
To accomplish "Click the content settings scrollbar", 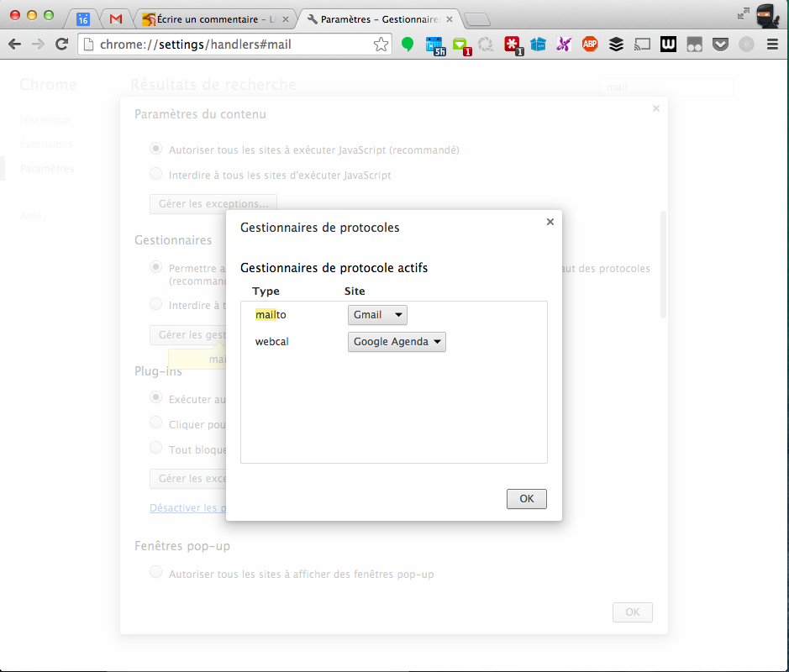I will click(663, 265).
